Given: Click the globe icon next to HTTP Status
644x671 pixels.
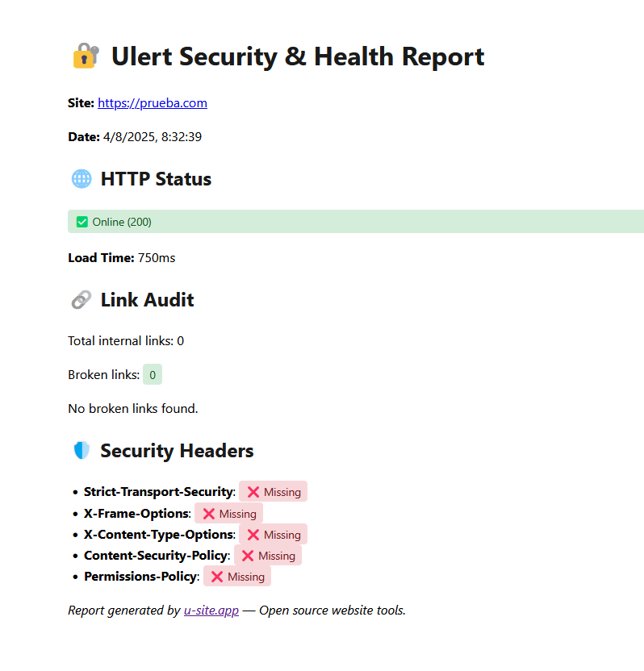Looking at the screenshot, I should click(x=82, y=179).
